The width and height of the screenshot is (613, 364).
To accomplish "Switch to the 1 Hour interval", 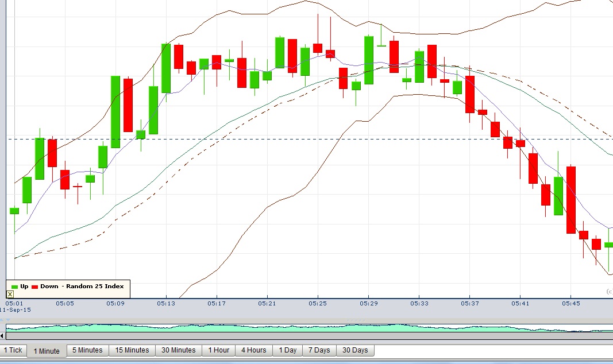I will click(x=218, y=350).
